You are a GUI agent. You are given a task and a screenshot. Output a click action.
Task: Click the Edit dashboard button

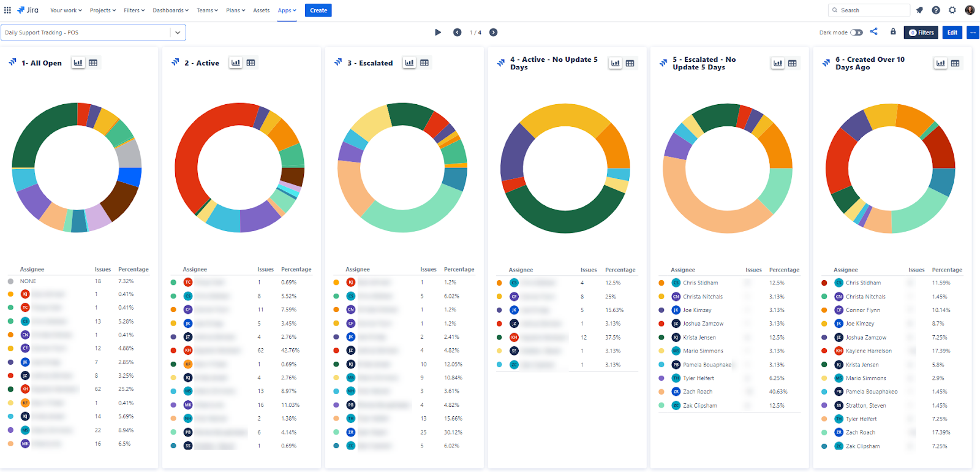952,32
